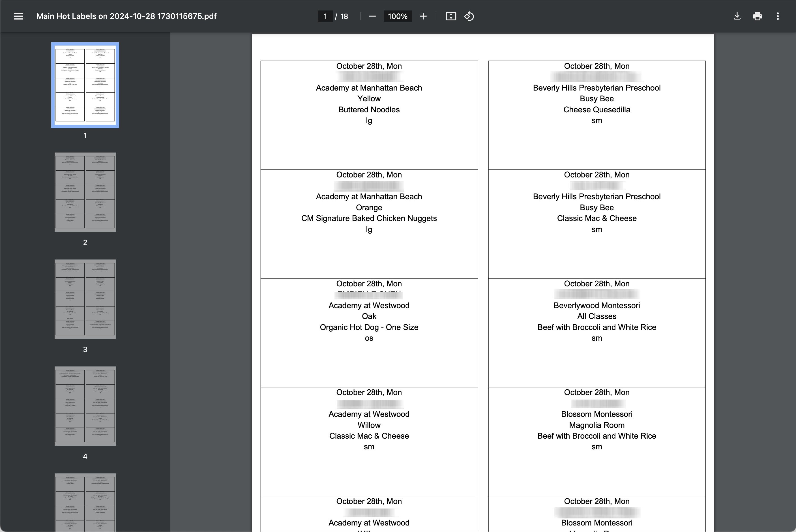
Task: Select page 1 thumbnail
Action: click(x=85, y=85)
